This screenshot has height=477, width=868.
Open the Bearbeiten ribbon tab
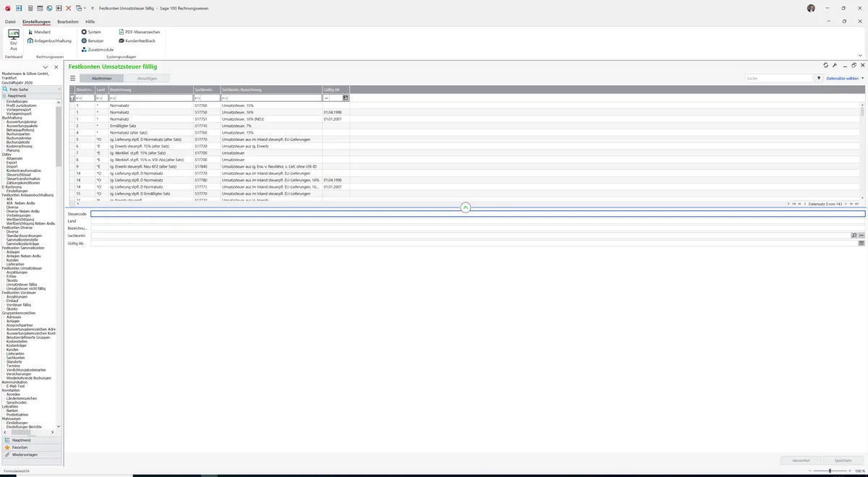tap(68, 22)
